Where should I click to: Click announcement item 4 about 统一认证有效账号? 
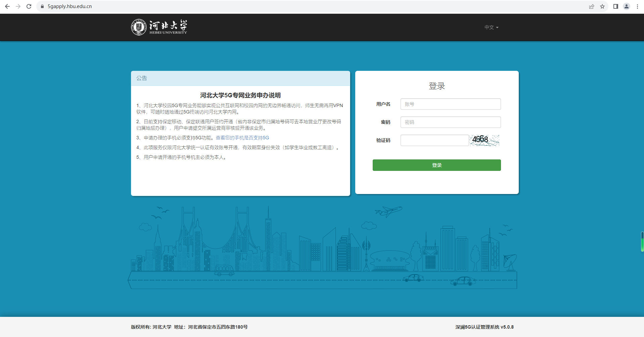point(238,147)
